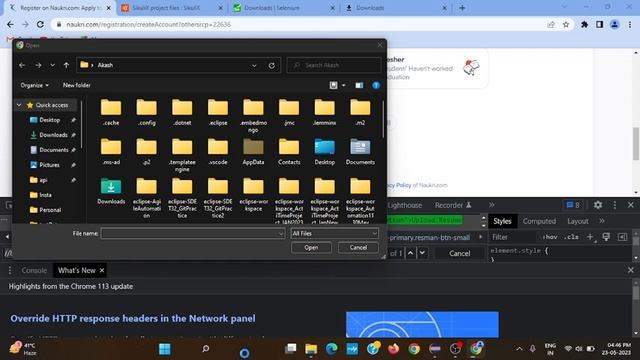This screenshot has height=360, width=640.
Task: Go back in the Open dialog
Action: tap(22, 65)
